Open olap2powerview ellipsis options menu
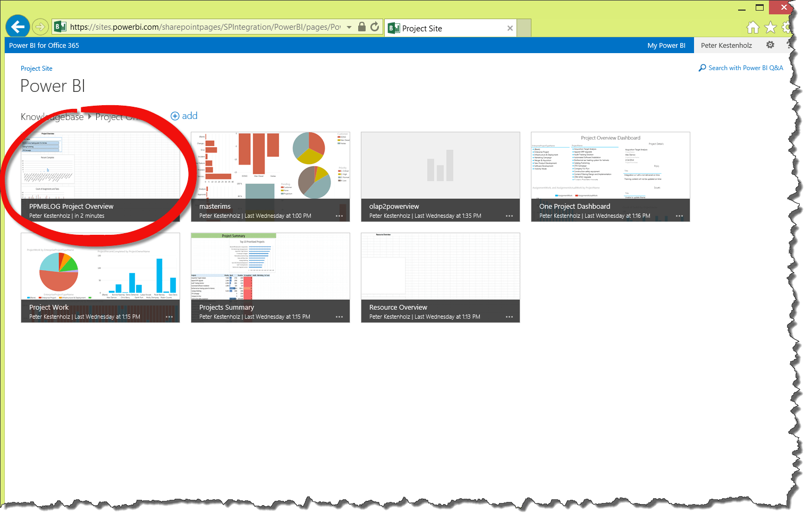Image resolution: width=812 pixels, height=520 pixels. pos(509,216)
